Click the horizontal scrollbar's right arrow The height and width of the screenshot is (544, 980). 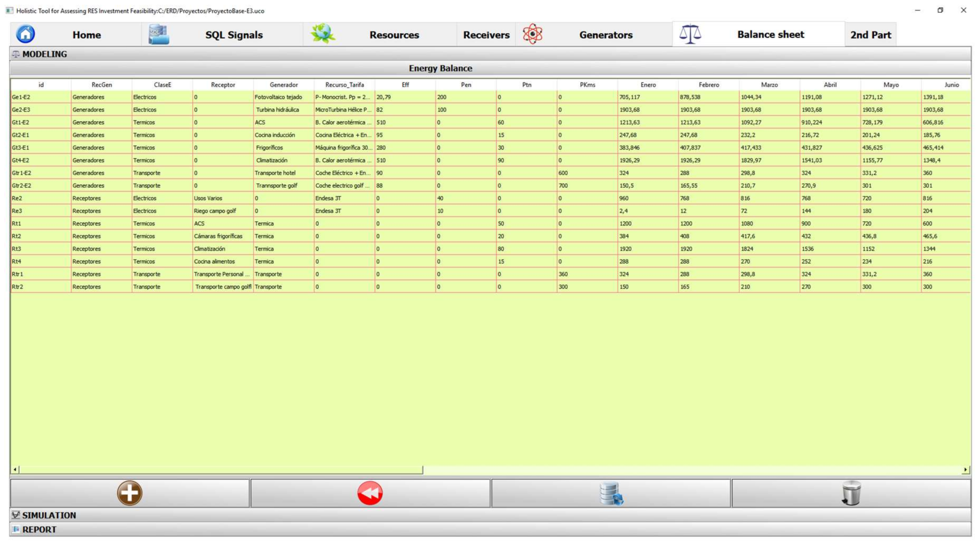[965, 470]
